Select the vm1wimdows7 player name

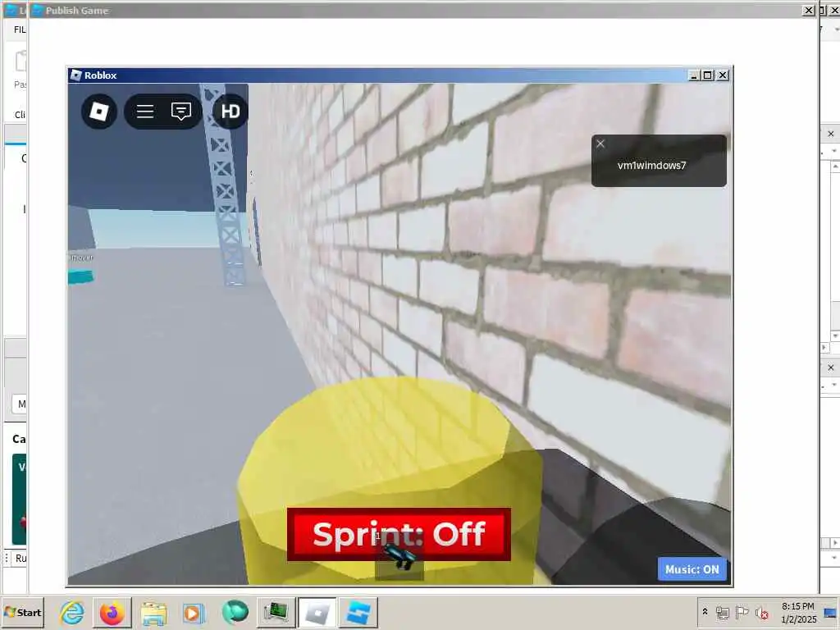click(x=651, y=166)
